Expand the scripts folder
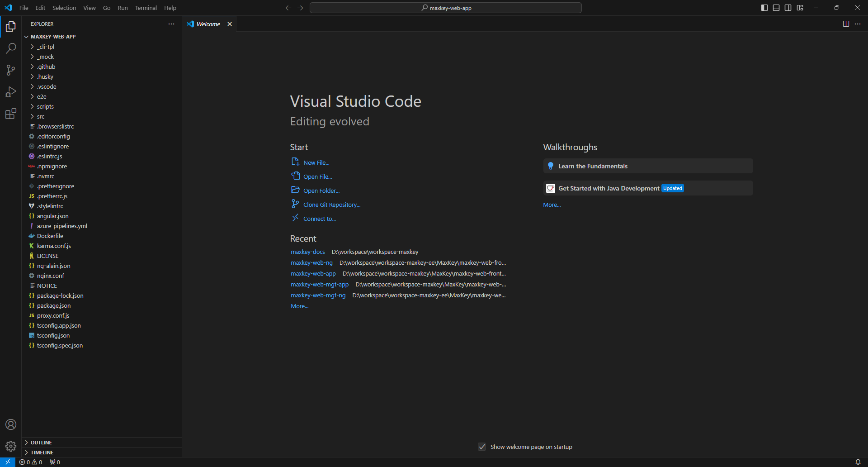 [x=102, y=106]
